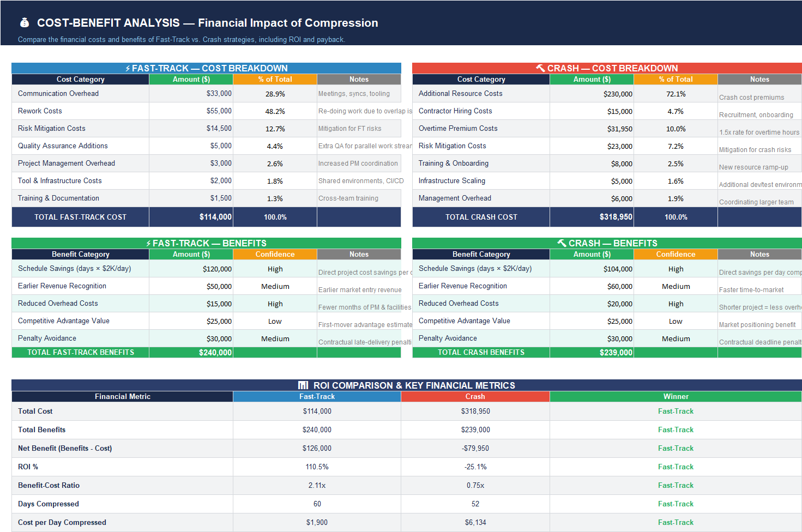Switch to the Crash column in ROI comparison
This screenshot has height=532, width=802.
point(475,396)
